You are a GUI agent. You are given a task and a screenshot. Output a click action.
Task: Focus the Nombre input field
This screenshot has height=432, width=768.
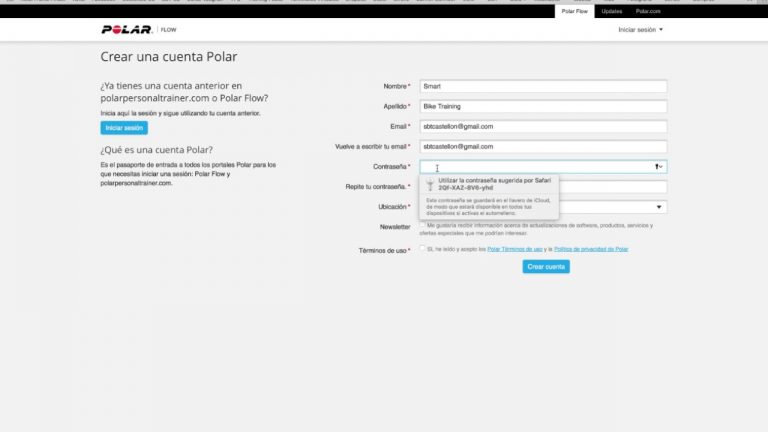click(x=543, y=86)
